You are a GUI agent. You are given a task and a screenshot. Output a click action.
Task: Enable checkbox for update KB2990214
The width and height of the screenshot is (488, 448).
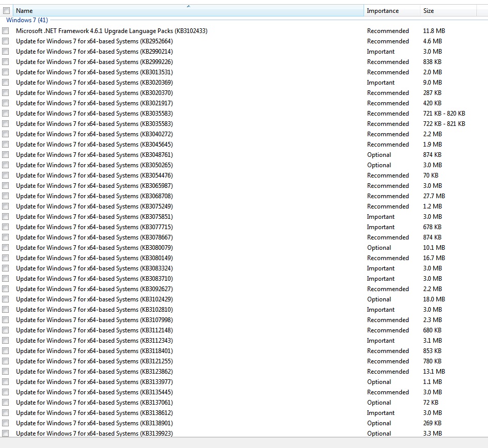tap(5, 51)
